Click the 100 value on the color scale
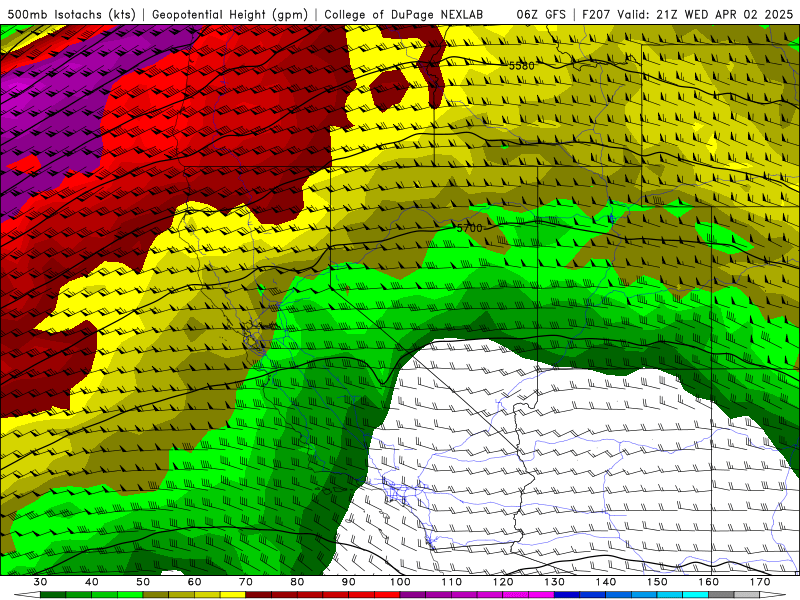 [x=400, y=582]
